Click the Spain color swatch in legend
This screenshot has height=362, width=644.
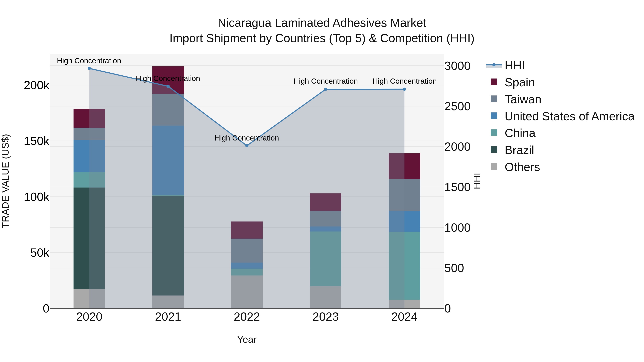[x=494, y=82]
